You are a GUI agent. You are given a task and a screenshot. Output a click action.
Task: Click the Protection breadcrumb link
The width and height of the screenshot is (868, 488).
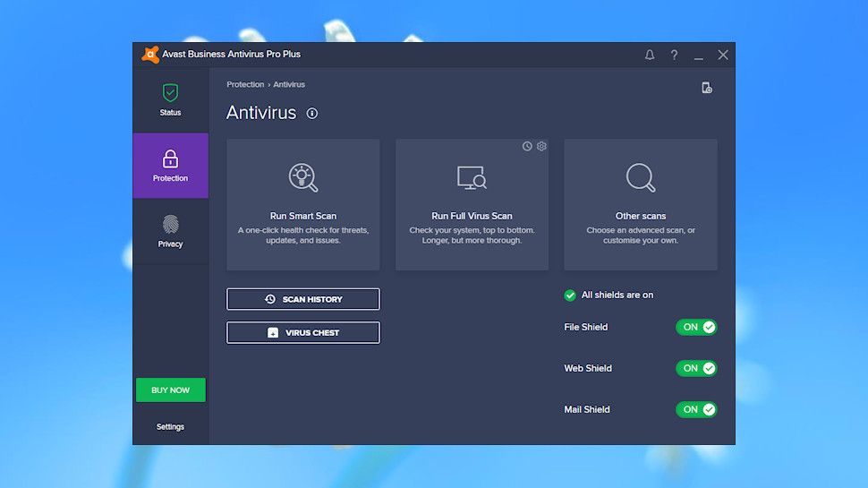[x=245, y=85]
